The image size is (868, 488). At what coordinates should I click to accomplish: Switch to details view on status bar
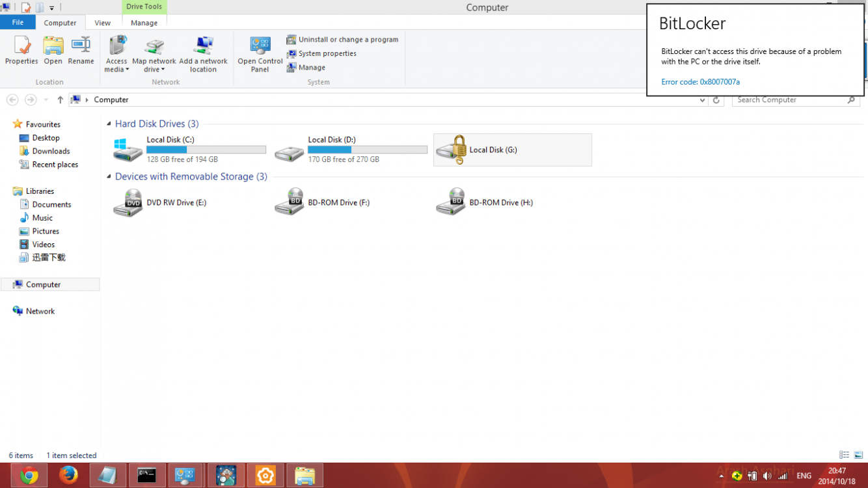[844, 455]
